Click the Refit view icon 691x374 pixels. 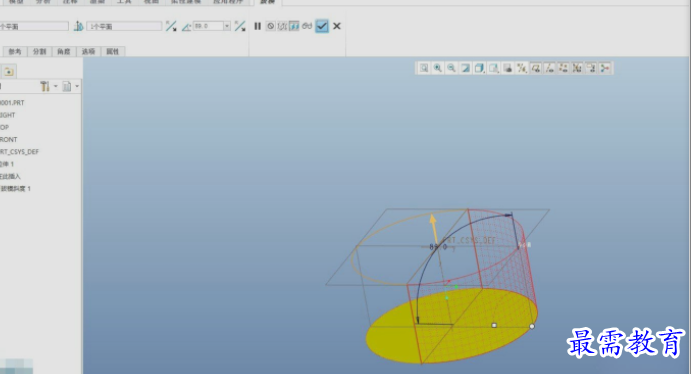pyautogui.click(x=424, y=68)
